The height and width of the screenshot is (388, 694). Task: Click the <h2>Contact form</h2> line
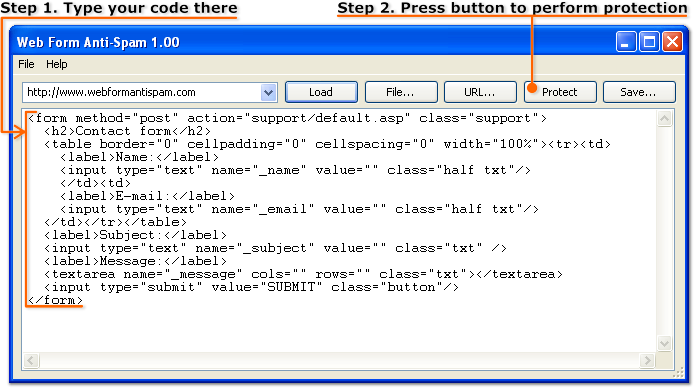127,131
